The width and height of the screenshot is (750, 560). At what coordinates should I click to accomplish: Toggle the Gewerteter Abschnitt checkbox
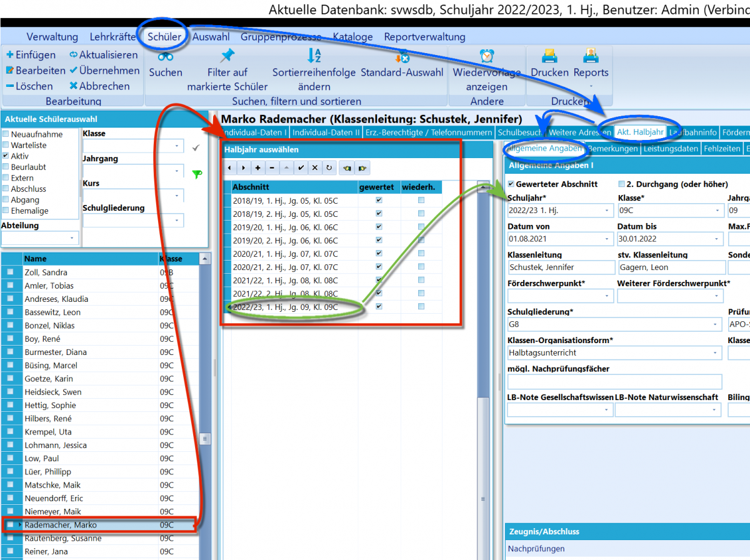point(511,184)
